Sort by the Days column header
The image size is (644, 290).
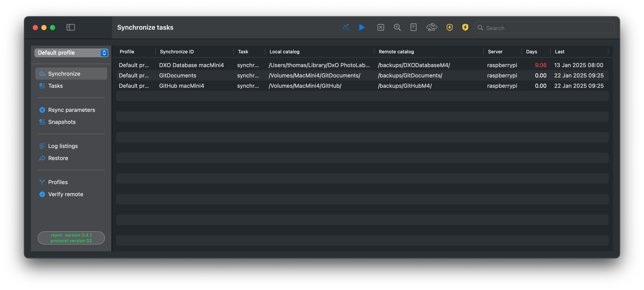pyautogui.click(x=531, y=52)
